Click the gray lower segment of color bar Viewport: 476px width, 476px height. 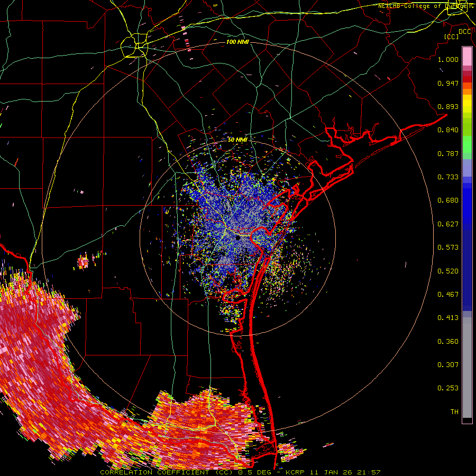(x=467, y=368)
